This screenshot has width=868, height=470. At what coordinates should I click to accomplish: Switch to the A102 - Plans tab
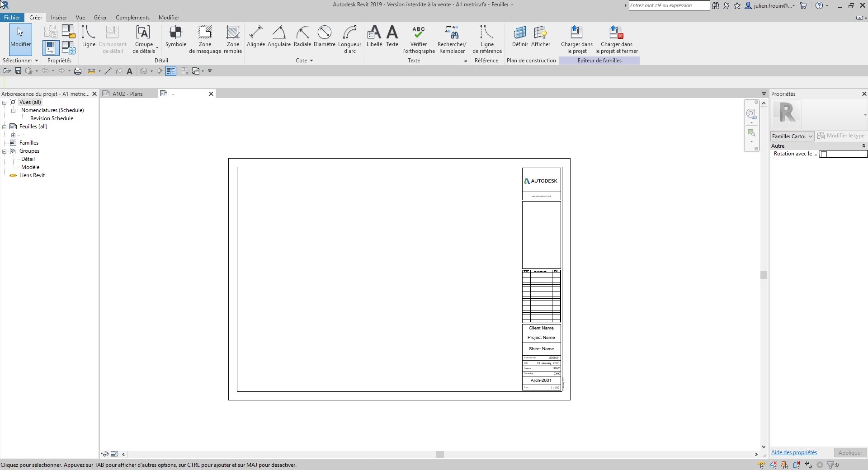127,94
